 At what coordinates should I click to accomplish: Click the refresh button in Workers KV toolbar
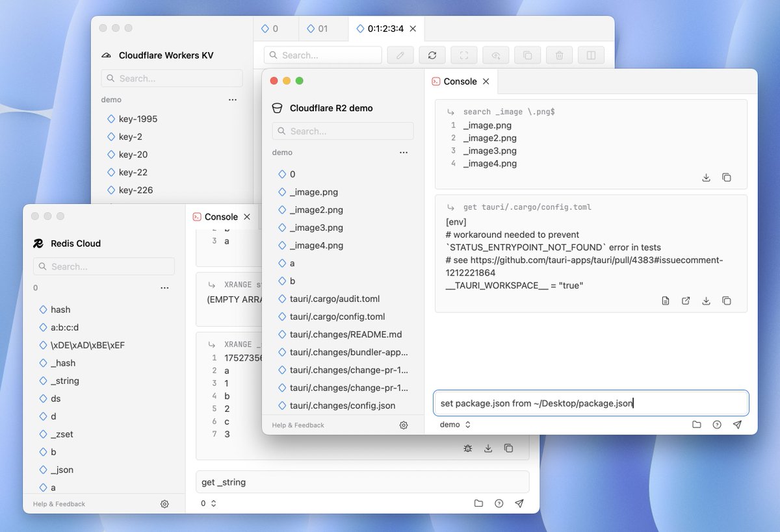[x=432, y=55]
